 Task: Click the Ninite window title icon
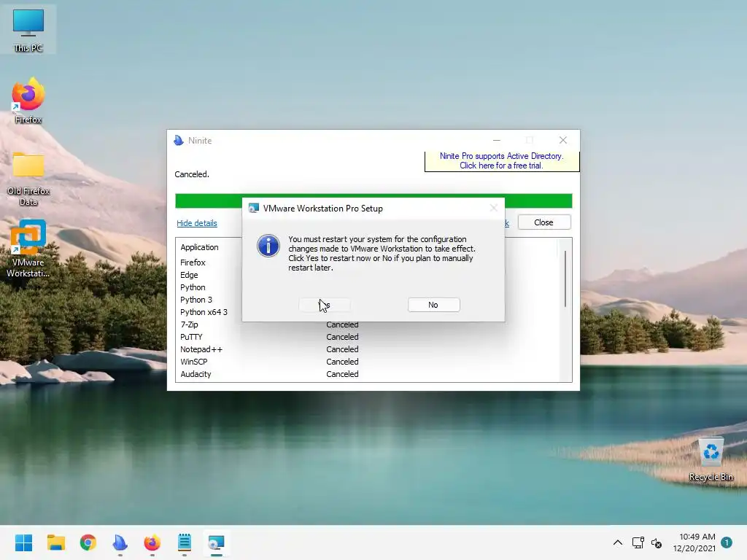(179, 140)
